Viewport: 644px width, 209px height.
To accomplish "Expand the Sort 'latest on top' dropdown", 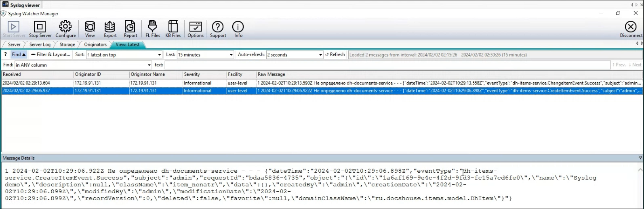I will (x=124, y=55).
